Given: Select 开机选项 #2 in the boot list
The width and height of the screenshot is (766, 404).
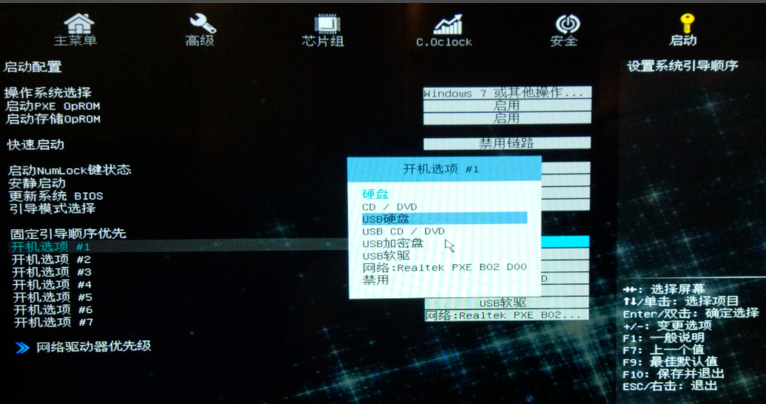Looking at the screenshot, I should coord(51,259).
